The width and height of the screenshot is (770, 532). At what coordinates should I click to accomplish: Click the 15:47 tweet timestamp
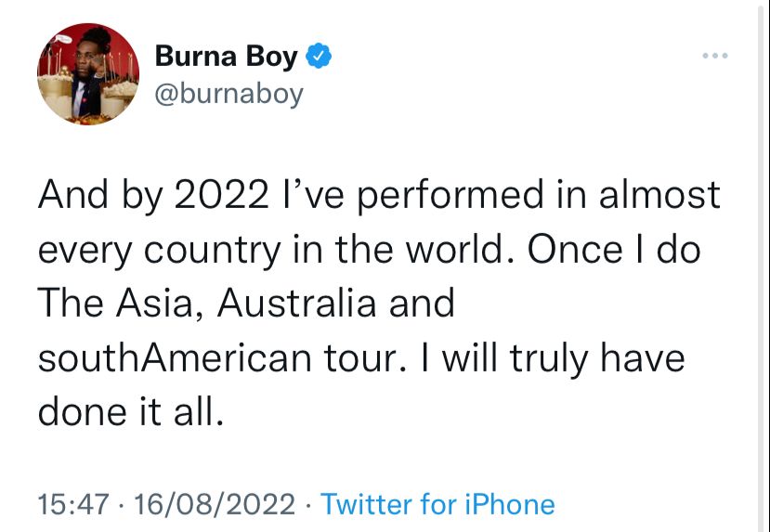(x=73, y=504)
